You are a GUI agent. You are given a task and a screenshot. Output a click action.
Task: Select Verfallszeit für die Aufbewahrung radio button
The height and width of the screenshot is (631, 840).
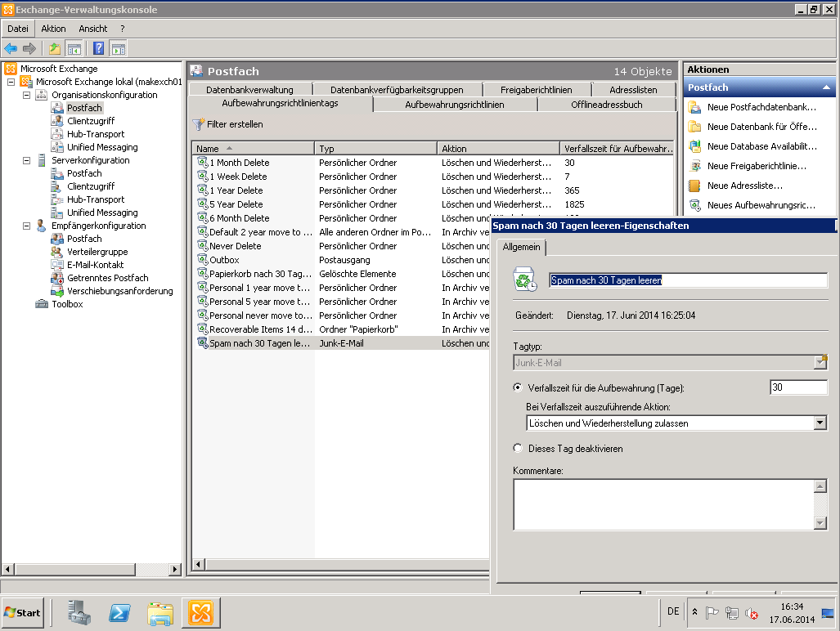pyautogui.click(x=518, y=387)
